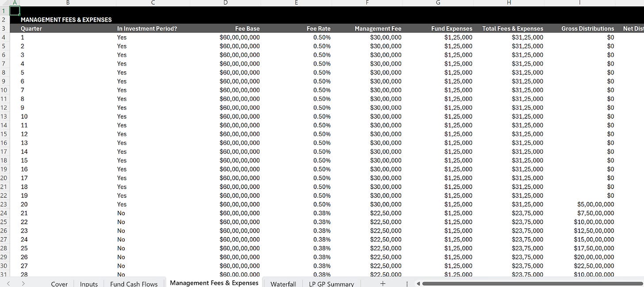644x287 pixels.
Task: Switch to LP GP Summary sheet
Action: 331,283
